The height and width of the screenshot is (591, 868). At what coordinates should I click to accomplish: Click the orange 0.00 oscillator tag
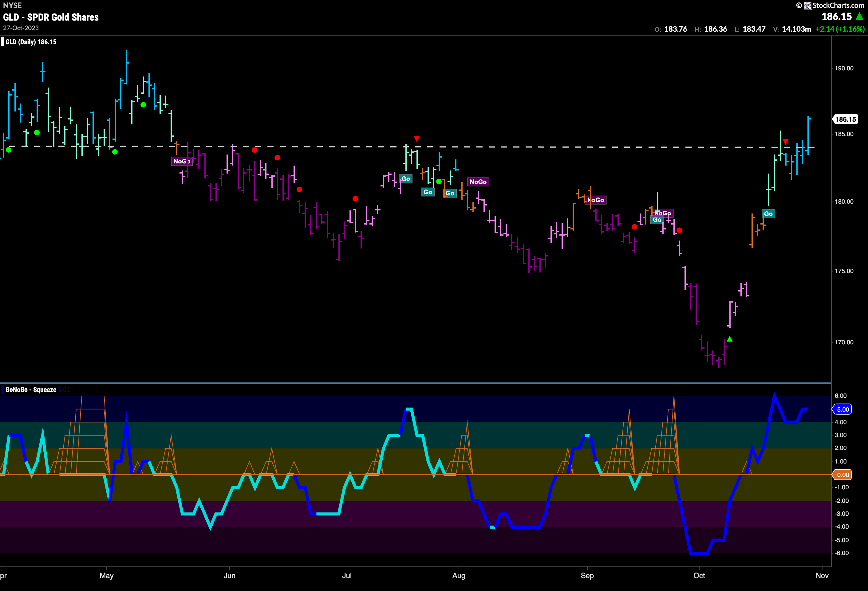click(x=842, y=475)
